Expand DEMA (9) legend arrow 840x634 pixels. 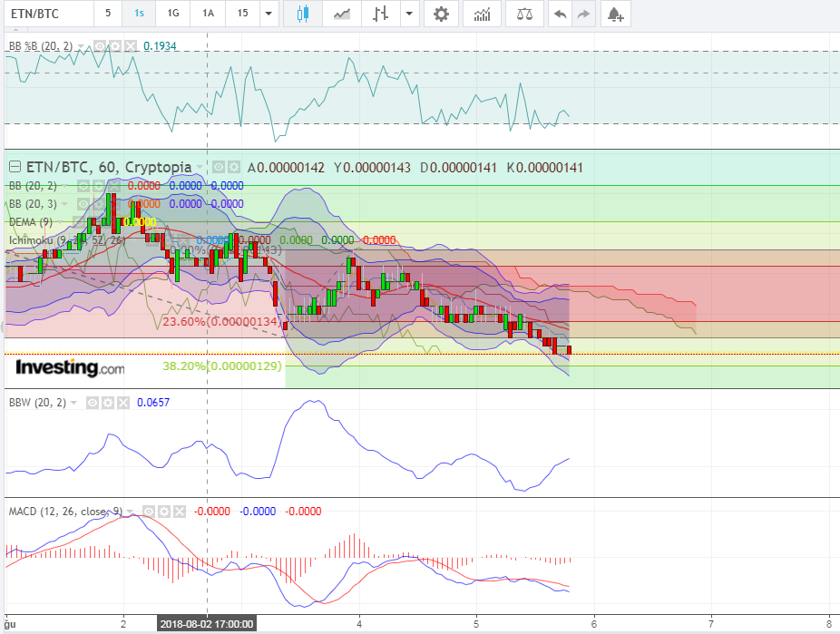click(62, 221)
